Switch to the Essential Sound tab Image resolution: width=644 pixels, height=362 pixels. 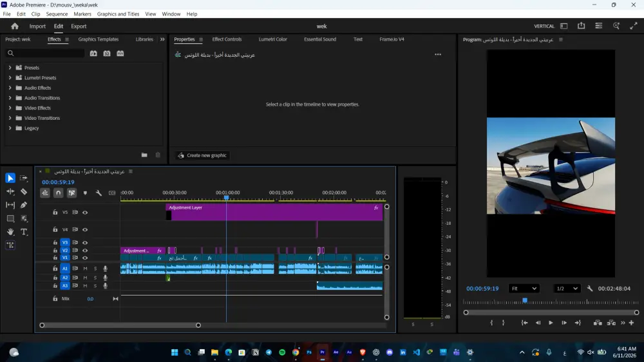point(320,39)
